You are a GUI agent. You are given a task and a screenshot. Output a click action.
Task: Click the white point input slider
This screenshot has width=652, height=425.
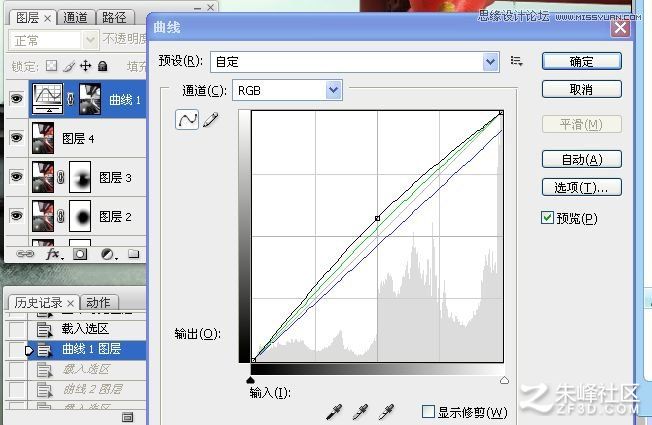click(504, 380)
